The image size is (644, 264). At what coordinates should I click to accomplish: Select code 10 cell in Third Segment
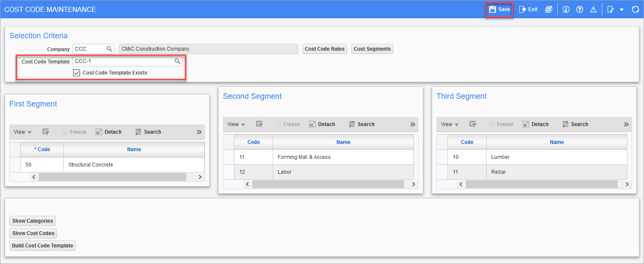[467, 157]
